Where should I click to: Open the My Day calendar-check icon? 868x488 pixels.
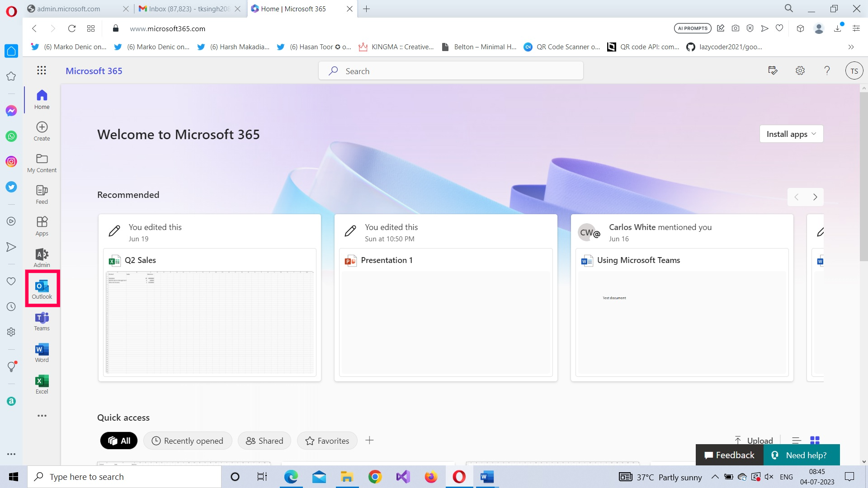click(x=773, y=70)
